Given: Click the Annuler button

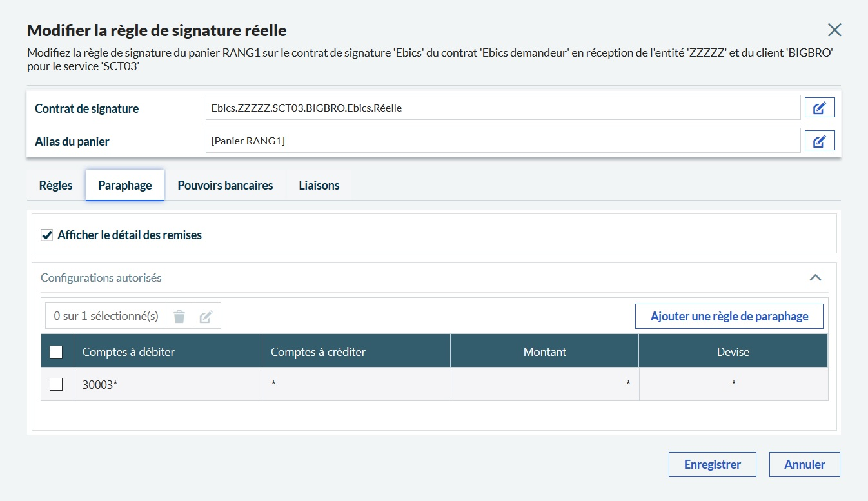Looking at the screenshot, I should tap(804, 464).
